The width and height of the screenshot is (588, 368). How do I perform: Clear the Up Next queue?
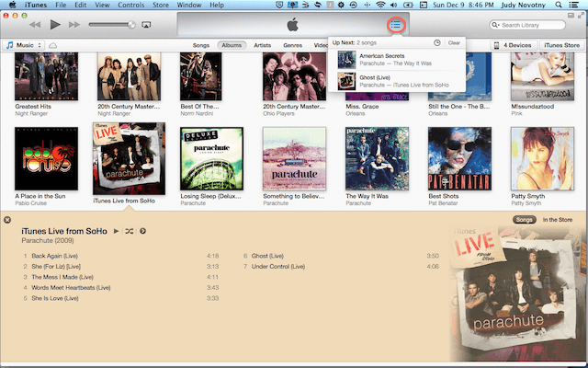(x=454, y=43)
